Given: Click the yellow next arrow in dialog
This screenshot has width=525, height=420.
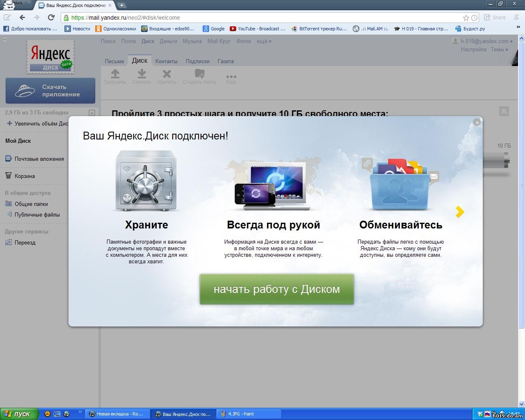Looking at the screenshot, I should pos(460,212).
